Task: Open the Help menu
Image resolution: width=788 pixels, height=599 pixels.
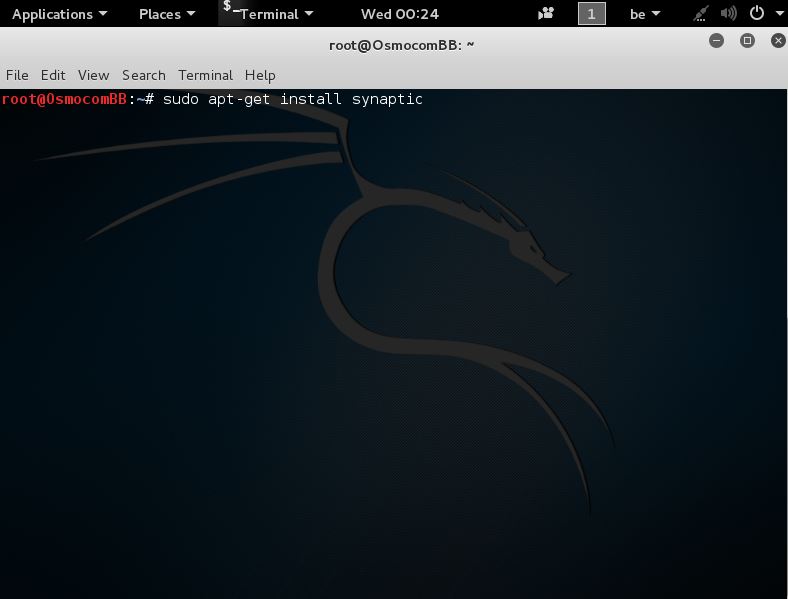Action: (260, 75)
